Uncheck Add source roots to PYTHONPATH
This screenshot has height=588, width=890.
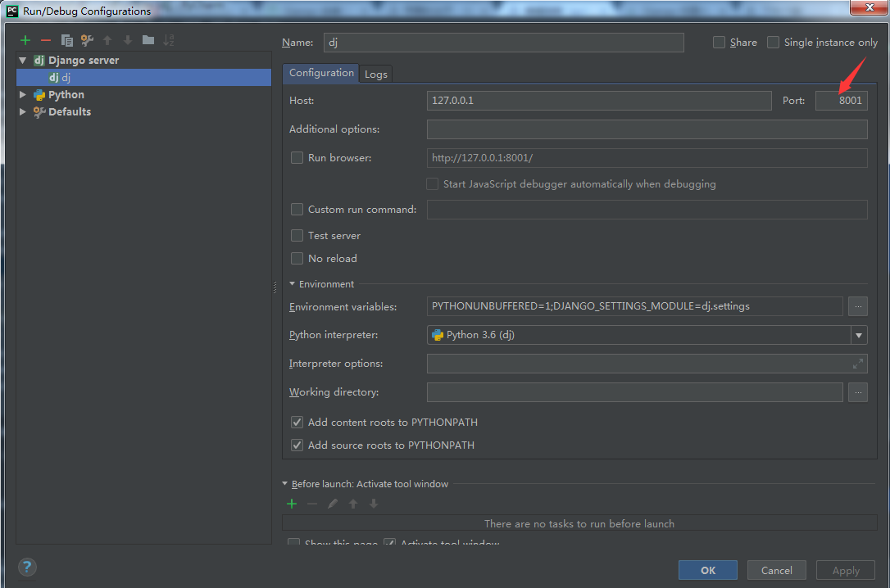(x=297, y=446)
